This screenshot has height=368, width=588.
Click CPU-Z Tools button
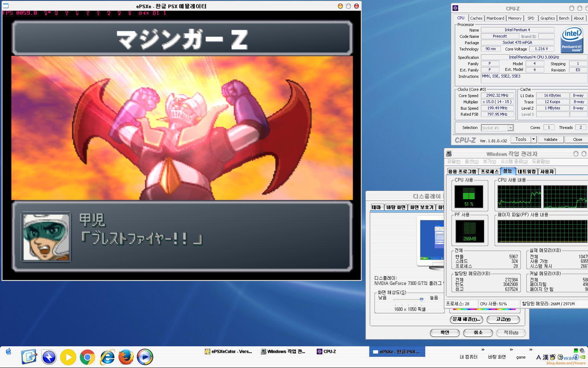pyautogui.click(x=521, y=139)
